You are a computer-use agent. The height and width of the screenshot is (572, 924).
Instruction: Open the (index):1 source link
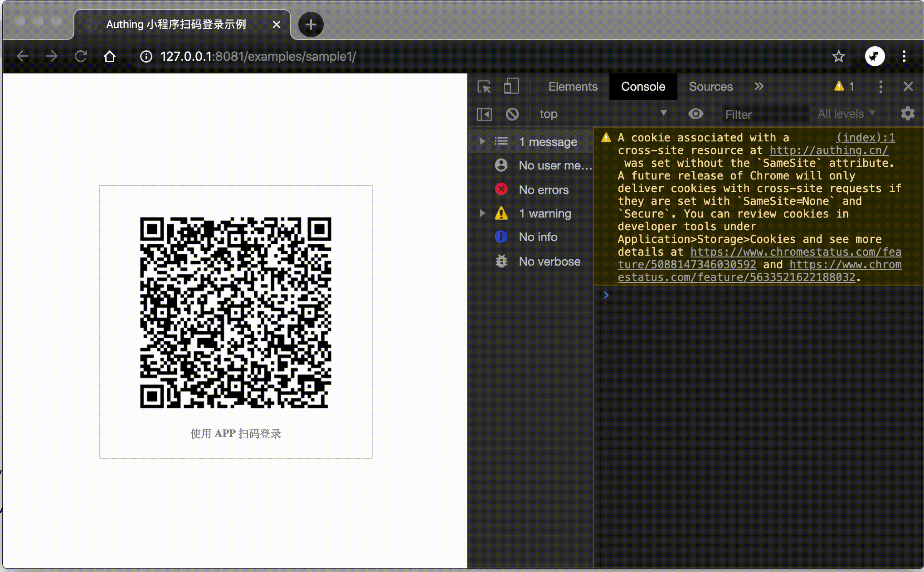point(866,137)
